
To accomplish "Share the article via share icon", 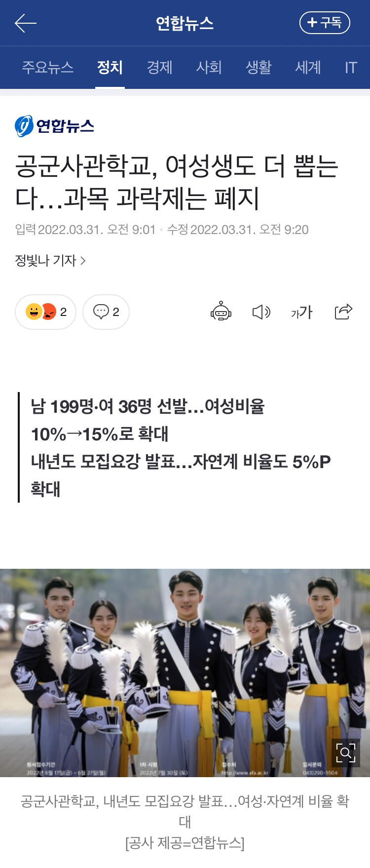I will (x=343, y=312).
